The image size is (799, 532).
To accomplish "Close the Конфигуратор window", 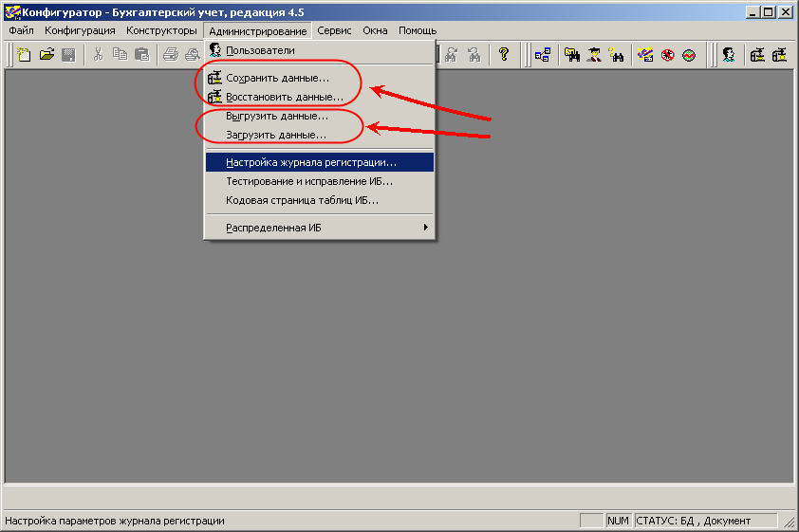I will [787, 11].
